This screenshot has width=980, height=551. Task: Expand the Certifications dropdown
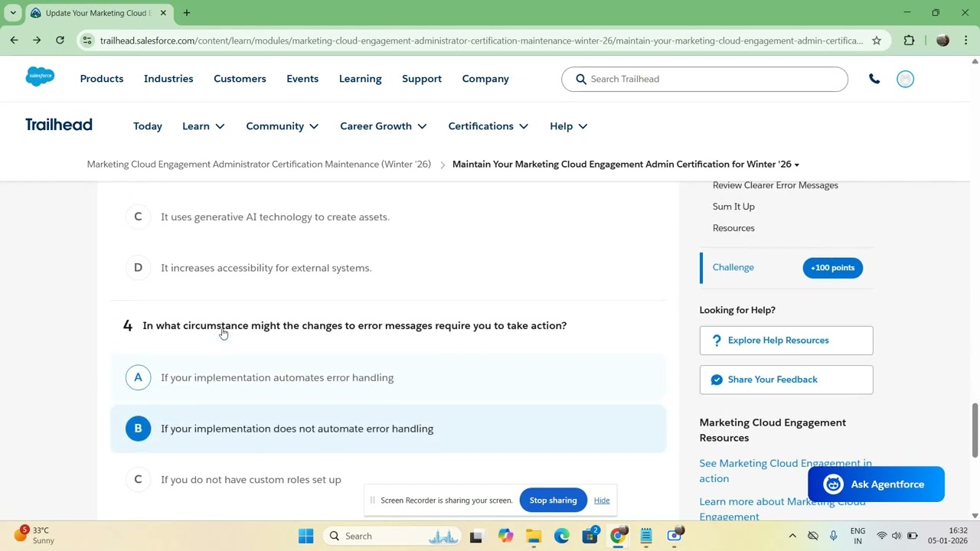(x=488, y=126)
